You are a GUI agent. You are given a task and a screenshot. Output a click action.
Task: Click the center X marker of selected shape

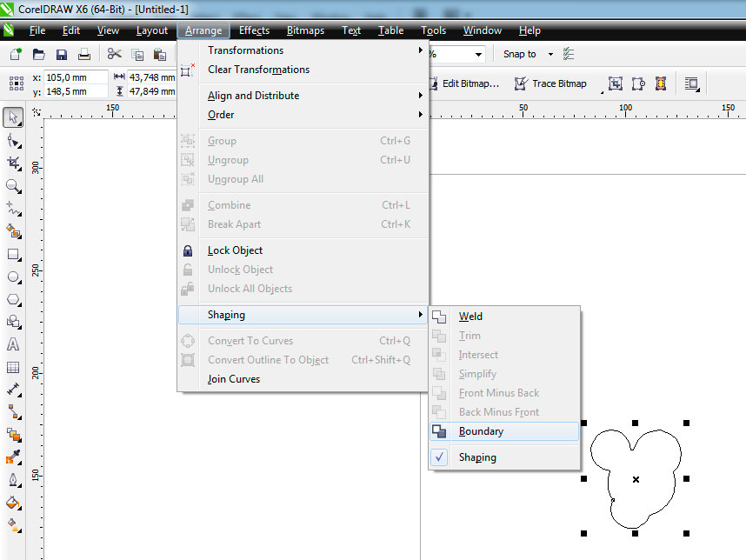click(x=636, y=480)
